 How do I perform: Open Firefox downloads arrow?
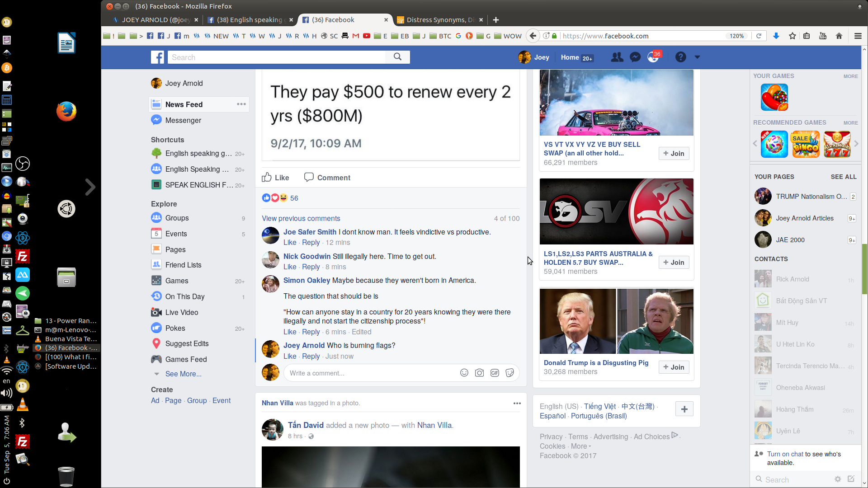tap(776, 36)
